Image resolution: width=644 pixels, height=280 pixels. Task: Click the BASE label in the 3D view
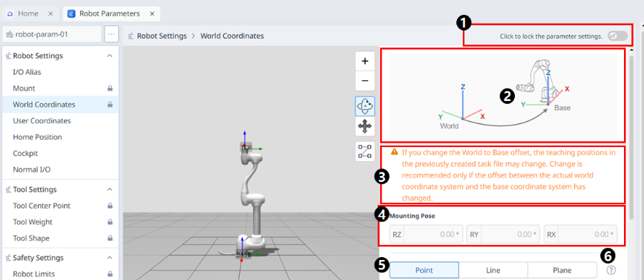[x=243, y=255]
